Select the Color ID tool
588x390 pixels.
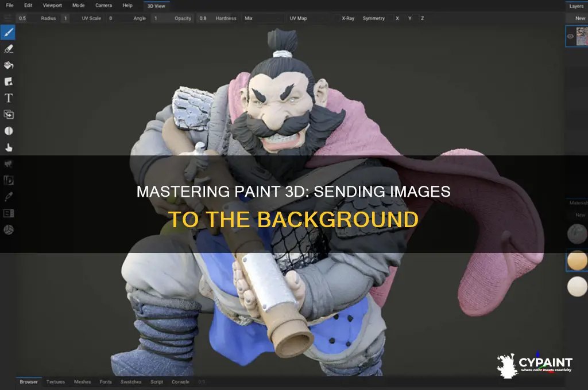coord(8,181)
